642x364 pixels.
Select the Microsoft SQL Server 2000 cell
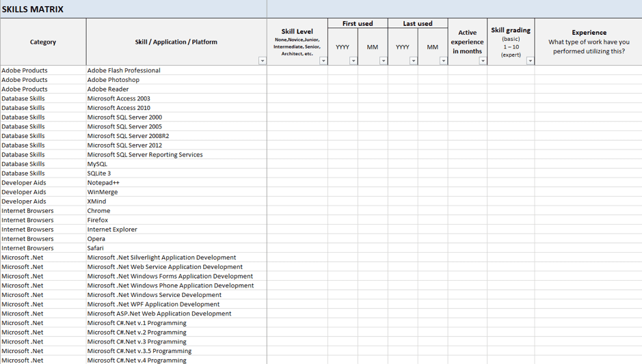click(x=176, y=117)
